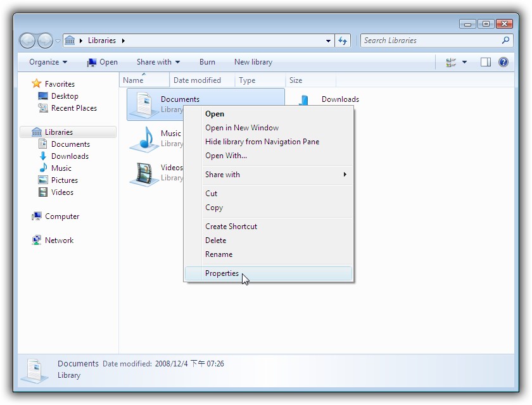This screenshot has height=405, width=532.
Task: Click the Help question mark icon
Action: point(503,62)
